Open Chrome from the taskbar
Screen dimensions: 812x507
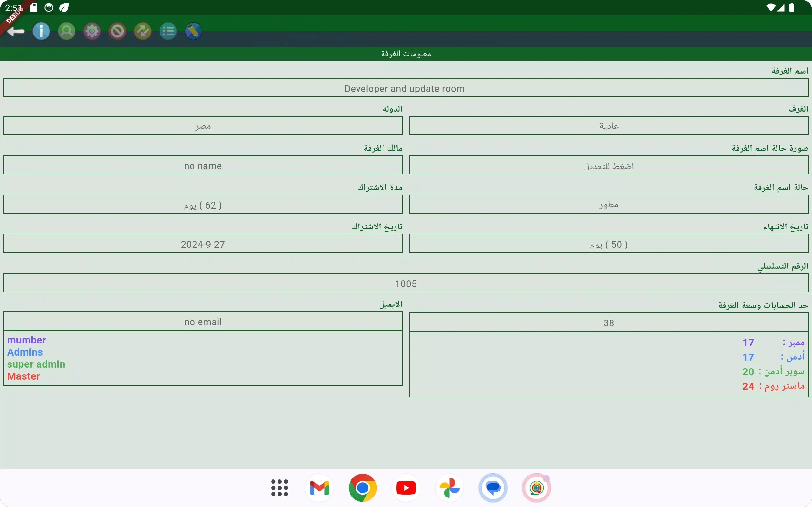pos(362,488)
